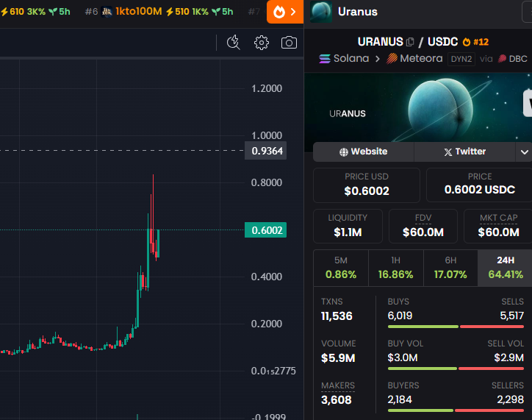Select the 24H timeframe tab
The width and height of the screenshot is (532, 420).
coord(506,268)
